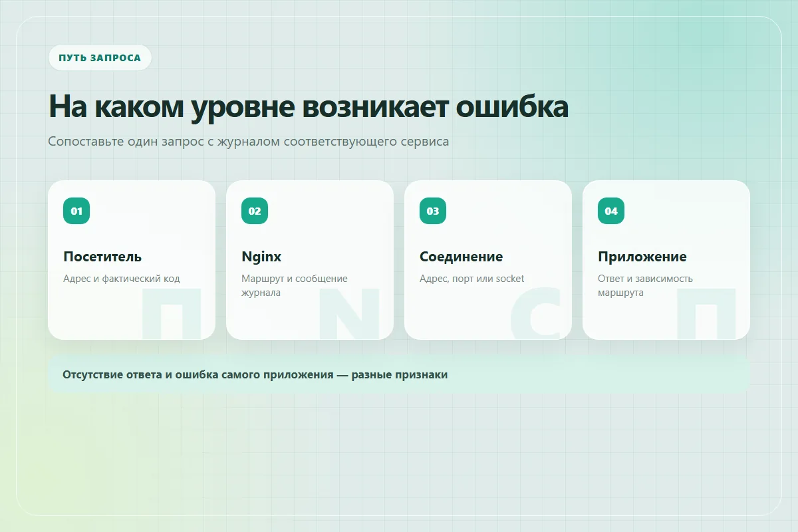Click the subtitle about сопоставьте один запрос
Screen dimensions: 798x532
(249, 142)
